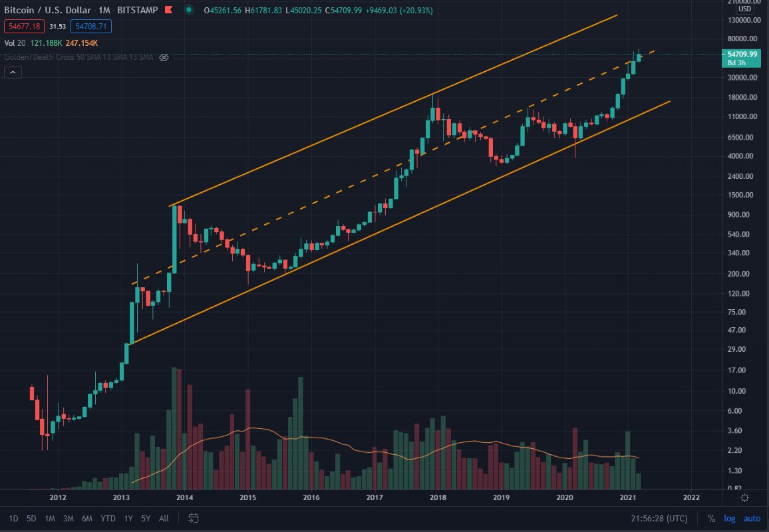Screen dimensions: 769x532
Task: Open the go-to-date calendar icon
Action: (194, 518)
